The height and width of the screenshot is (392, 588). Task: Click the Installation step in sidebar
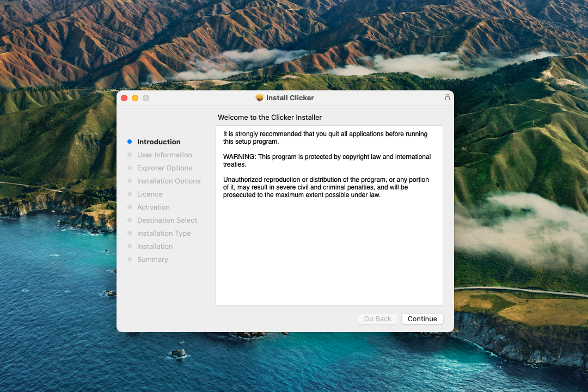(155, 247)
